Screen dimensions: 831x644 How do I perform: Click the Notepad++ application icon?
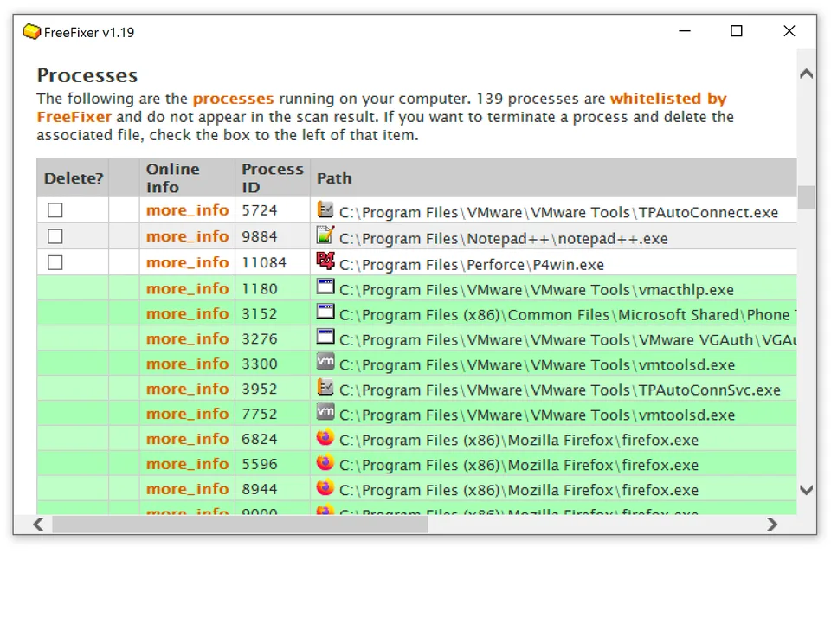[x=325, y=235]
